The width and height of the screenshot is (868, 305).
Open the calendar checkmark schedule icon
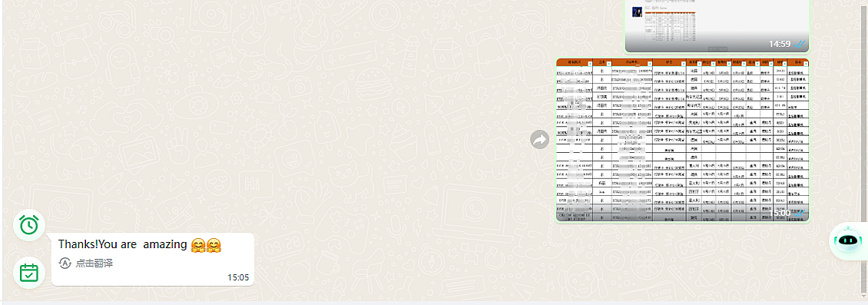[28, 273]
